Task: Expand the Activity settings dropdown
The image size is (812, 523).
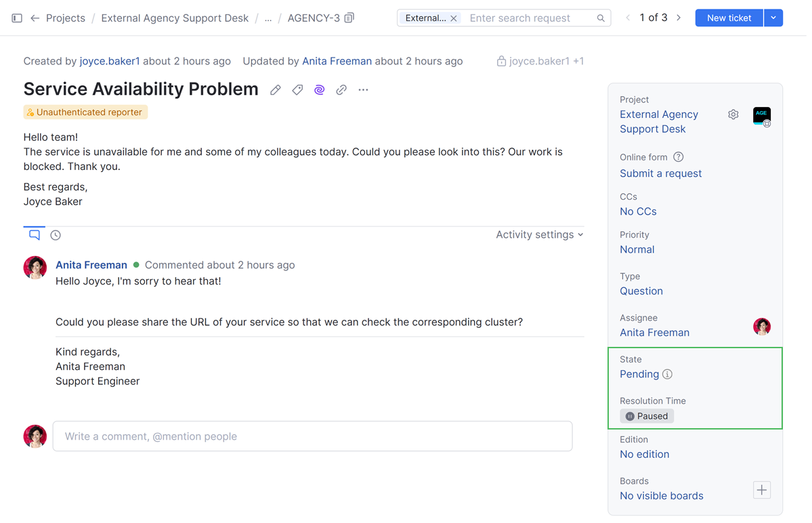Action: pyautogui.click(x=539, y=234)
